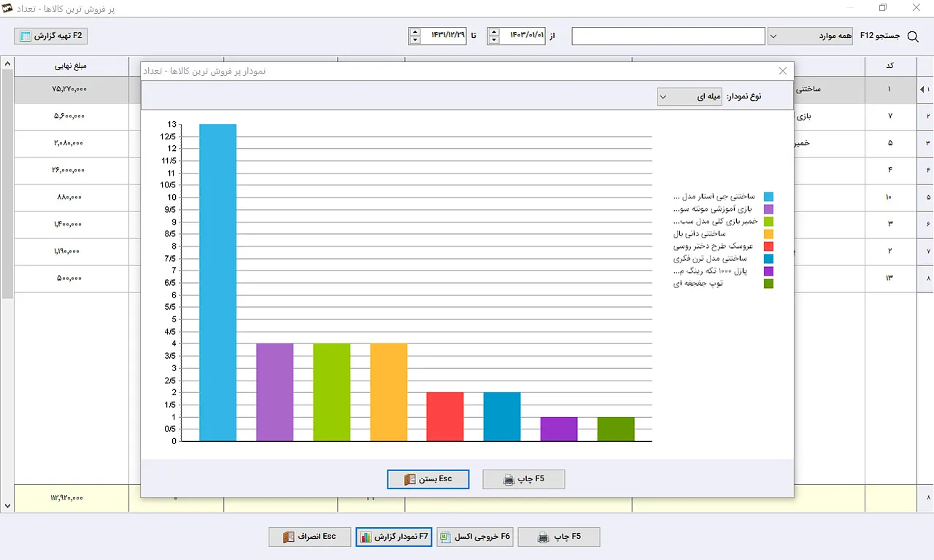Click legend swatch for ساختنی جی استار
Viewport: 934px width, 560px height.
point(768,197)
